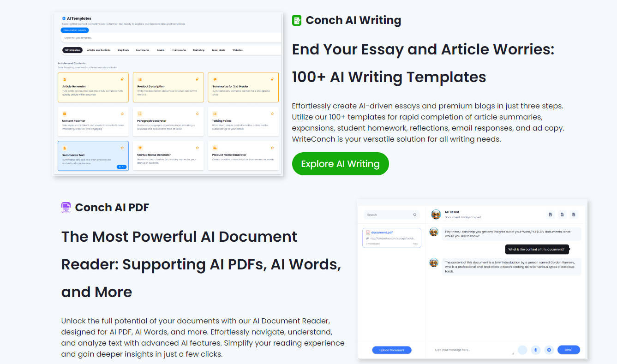Click the Explore AI Writing button

click(340, 164)
